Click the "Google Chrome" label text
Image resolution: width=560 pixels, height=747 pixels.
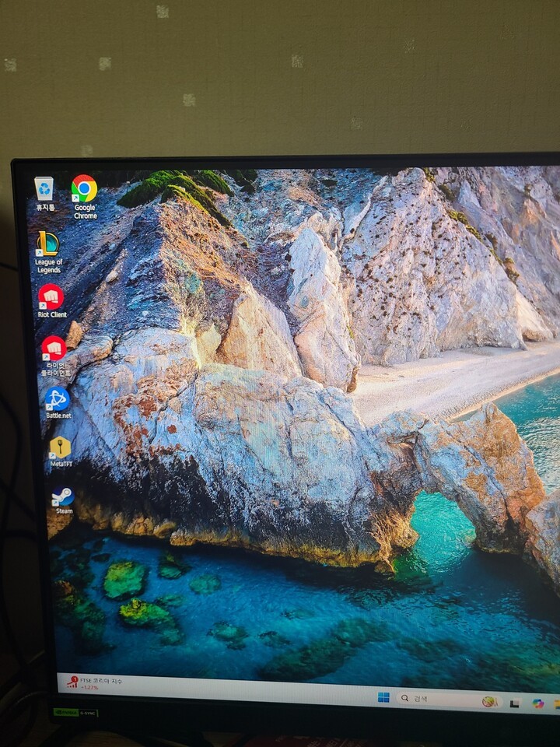[x=85, y=212]
